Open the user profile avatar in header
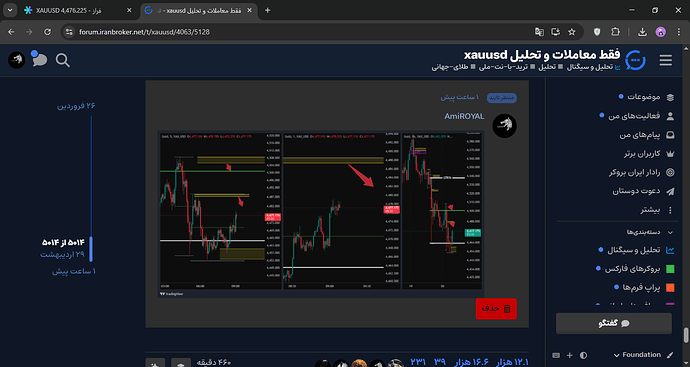 (16, 60)
